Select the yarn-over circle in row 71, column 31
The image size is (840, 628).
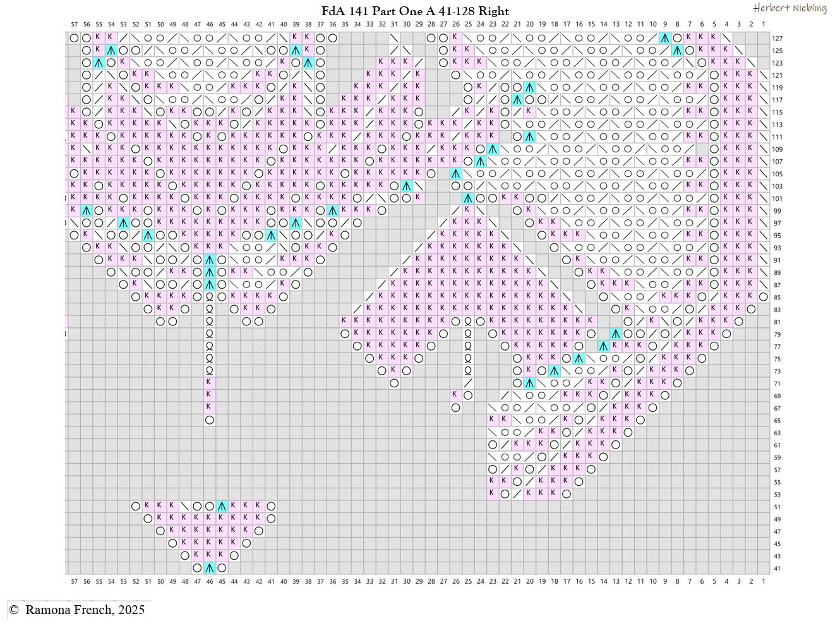click(x=394, y=383)
